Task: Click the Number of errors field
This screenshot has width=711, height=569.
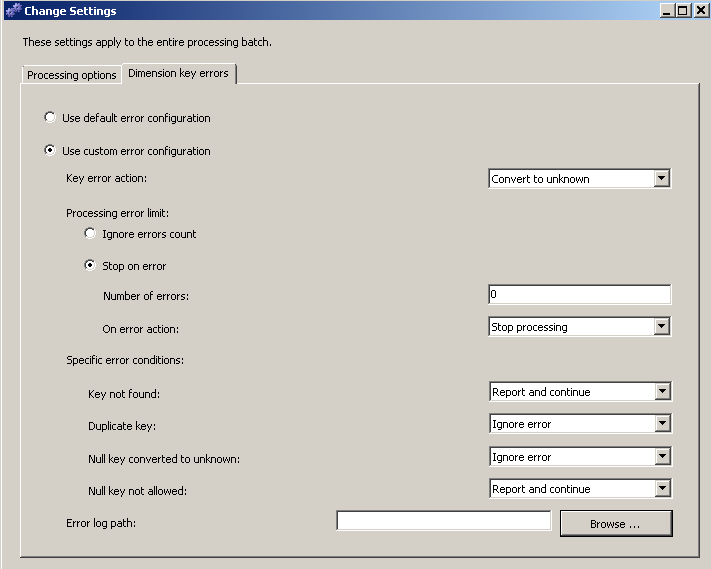Action: coord(579,295)
